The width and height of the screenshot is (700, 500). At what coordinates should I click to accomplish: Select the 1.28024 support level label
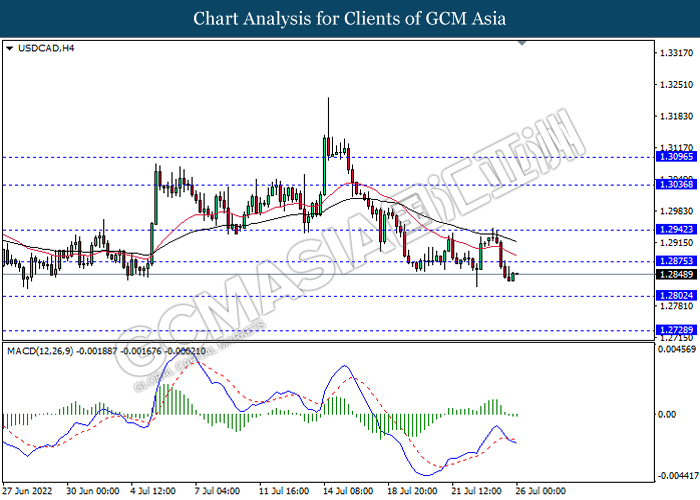(x=676, y=296)
